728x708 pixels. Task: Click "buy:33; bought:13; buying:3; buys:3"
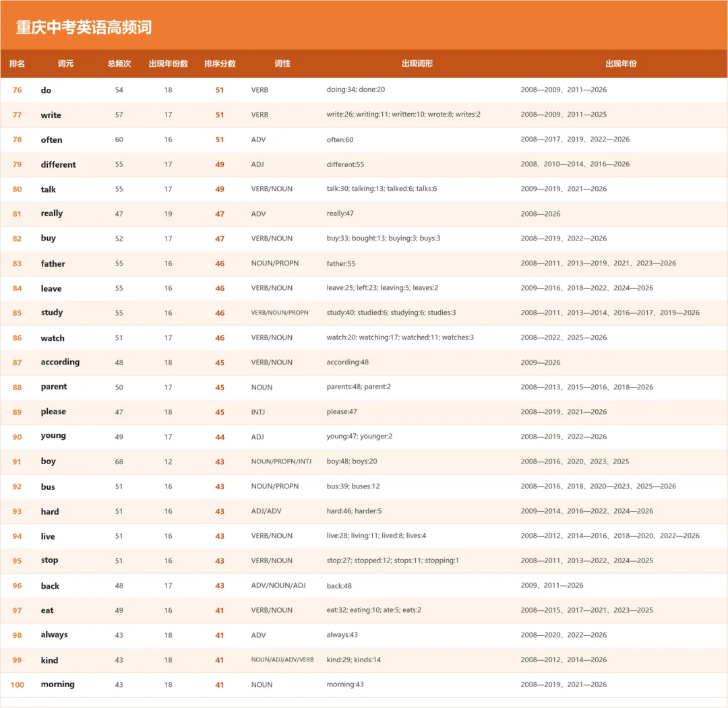coord(384,238)
